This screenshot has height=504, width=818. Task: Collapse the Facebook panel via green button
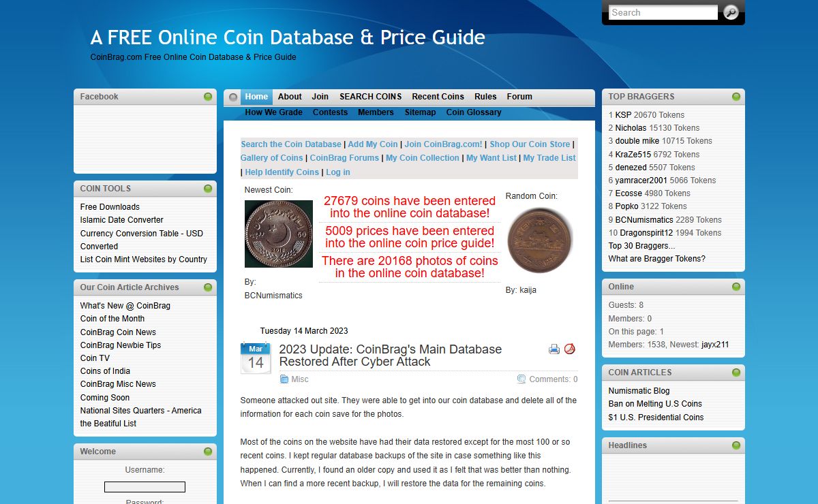click(x=208, y=97)
